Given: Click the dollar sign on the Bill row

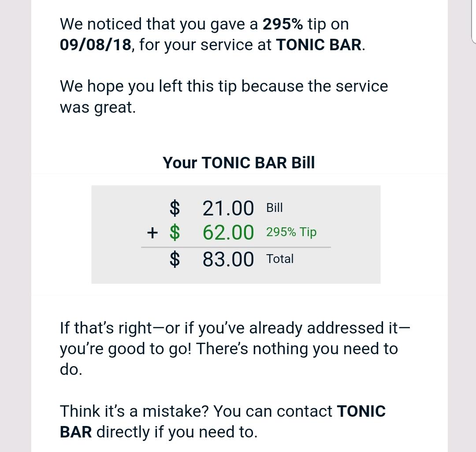Looking at the screenshot, I should (175, 208).
